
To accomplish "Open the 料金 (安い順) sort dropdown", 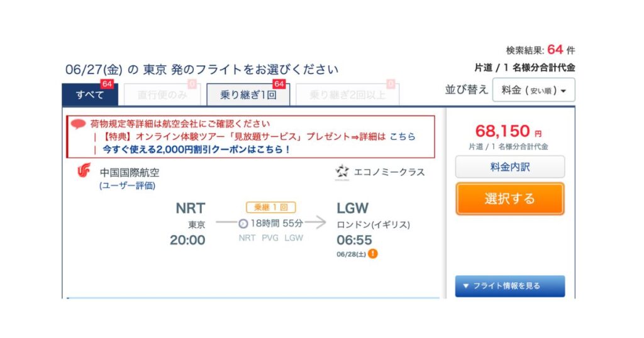I will click(x=533, y=90).
